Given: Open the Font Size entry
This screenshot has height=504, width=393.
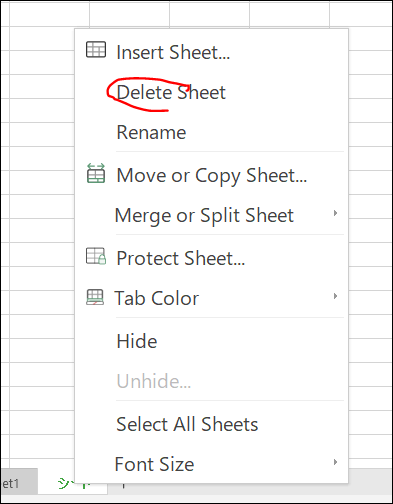Looking at the screenshot, I should point(212,464).
